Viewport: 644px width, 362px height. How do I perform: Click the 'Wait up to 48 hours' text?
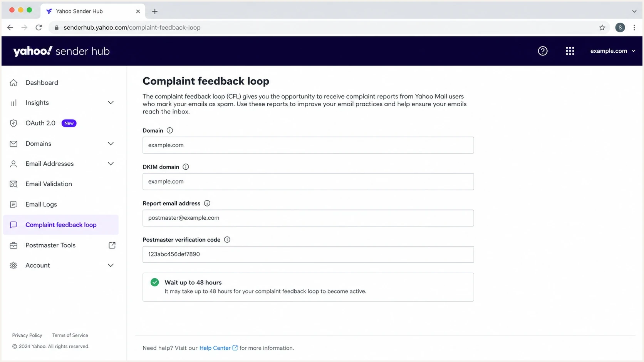(193, 282)
